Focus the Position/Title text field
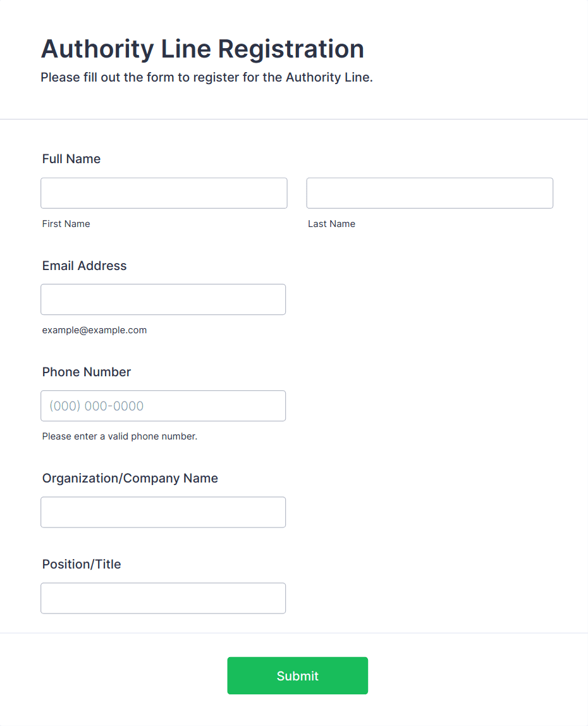This screenshot has width=588, height=726. click(x=163, y=598)
